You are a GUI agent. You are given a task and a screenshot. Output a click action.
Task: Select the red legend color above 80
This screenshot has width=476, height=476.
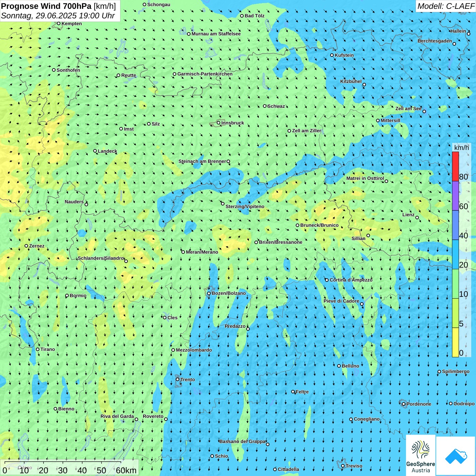tap(455, 167)
